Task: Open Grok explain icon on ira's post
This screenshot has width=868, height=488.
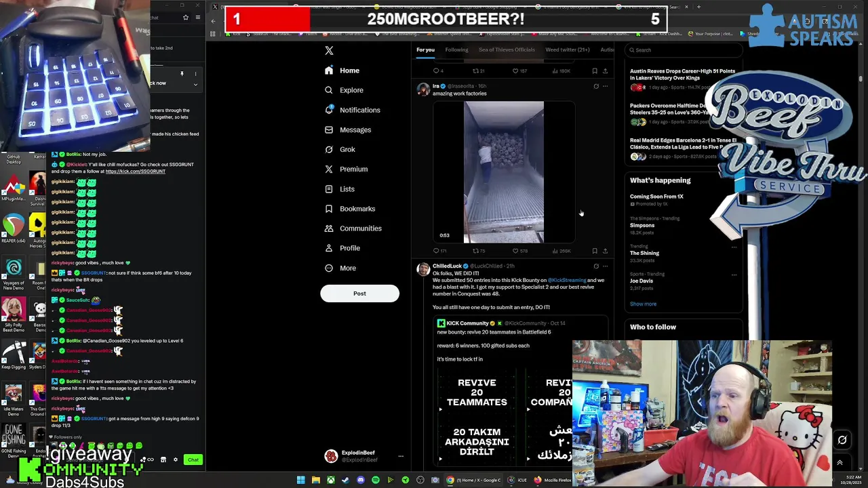Action: coord(596,86)
